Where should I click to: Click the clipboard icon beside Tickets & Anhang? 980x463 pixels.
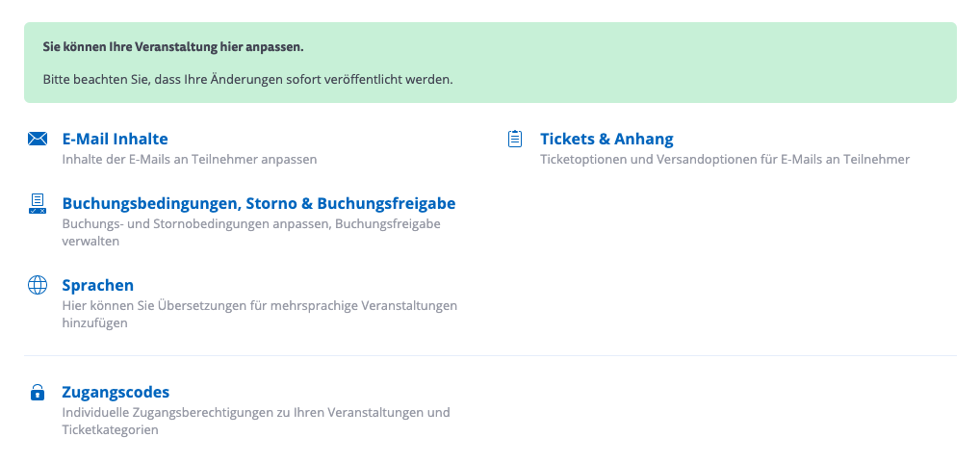515,140
